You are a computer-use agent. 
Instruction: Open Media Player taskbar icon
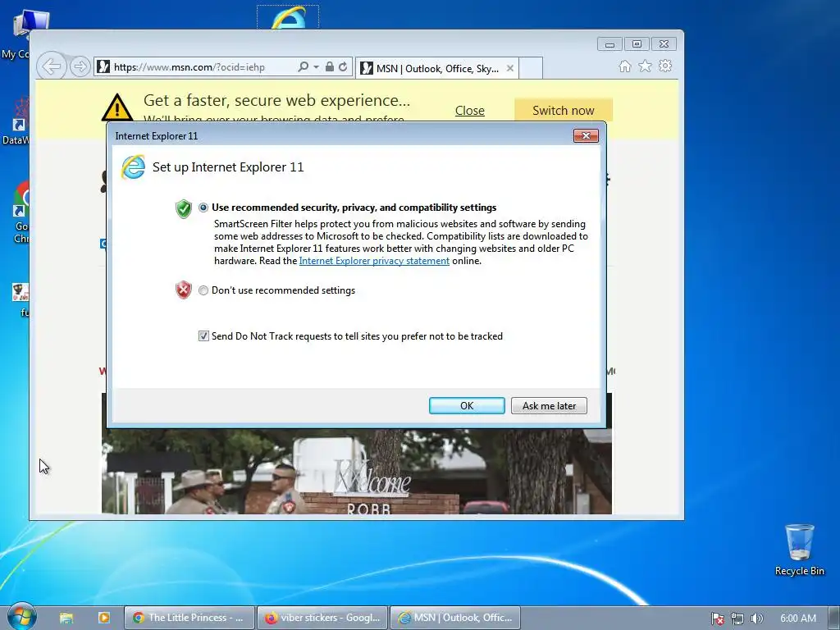[x=104, y=618]
